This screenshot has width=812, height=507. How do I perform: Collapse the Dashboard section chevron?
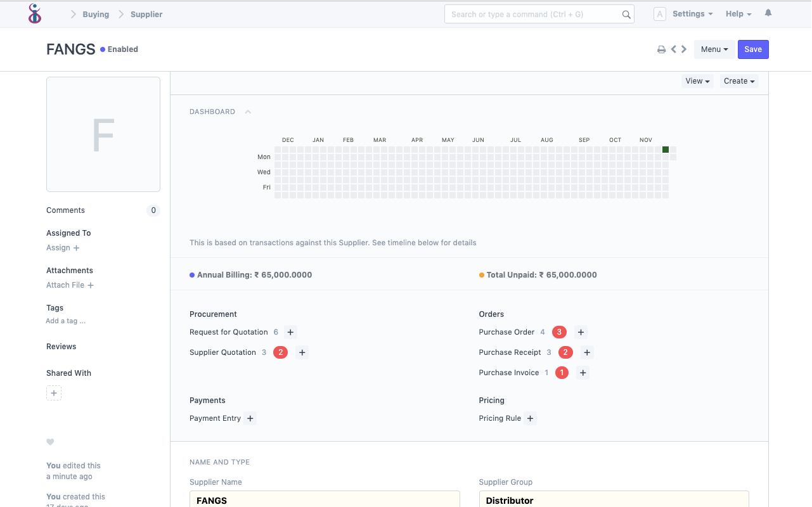(247, 111)
